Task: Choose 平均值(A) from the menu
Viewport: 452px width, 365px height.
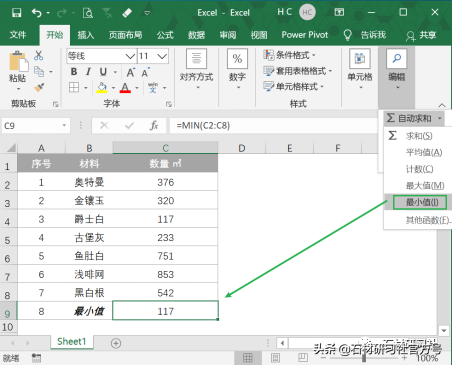Action: 418,152
